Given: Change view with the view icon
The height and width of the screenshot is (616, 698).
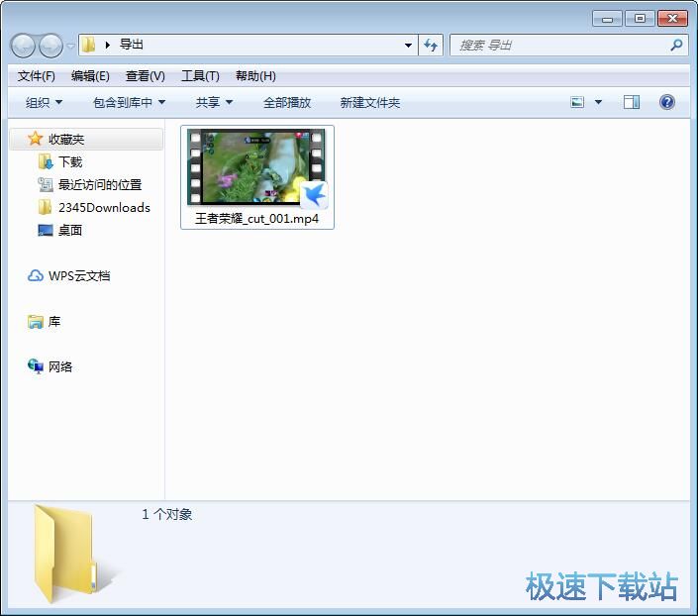Looking at the screenshot, I should point(577,102).
